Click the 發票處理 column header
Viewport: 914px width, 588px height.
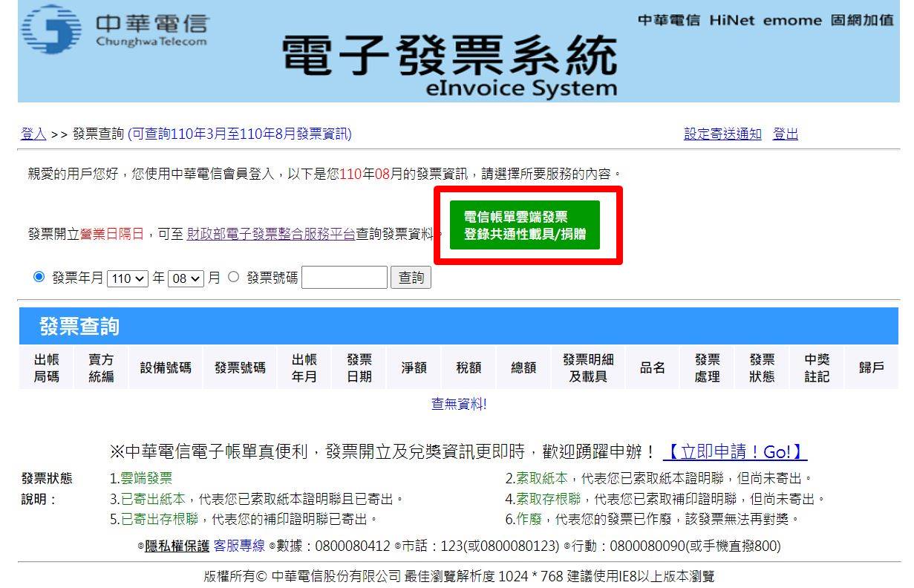pyautogui.click(x=708, y=367)
